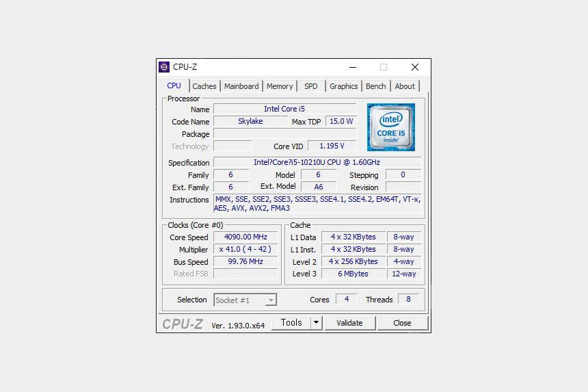Click the version text Ver. 1.93.0.x64
The width and height of the screenshot is (588, 392).
point(238,326)
